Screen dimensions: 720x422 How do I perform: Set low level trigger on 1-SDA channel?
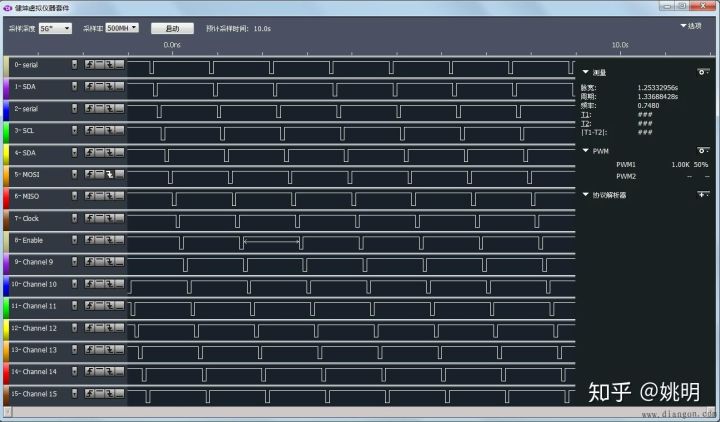119,86
